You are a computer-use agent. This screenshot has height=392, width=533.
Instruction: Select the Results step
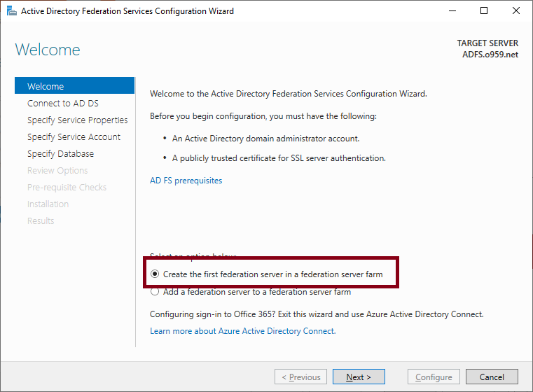tap(41, 220)
